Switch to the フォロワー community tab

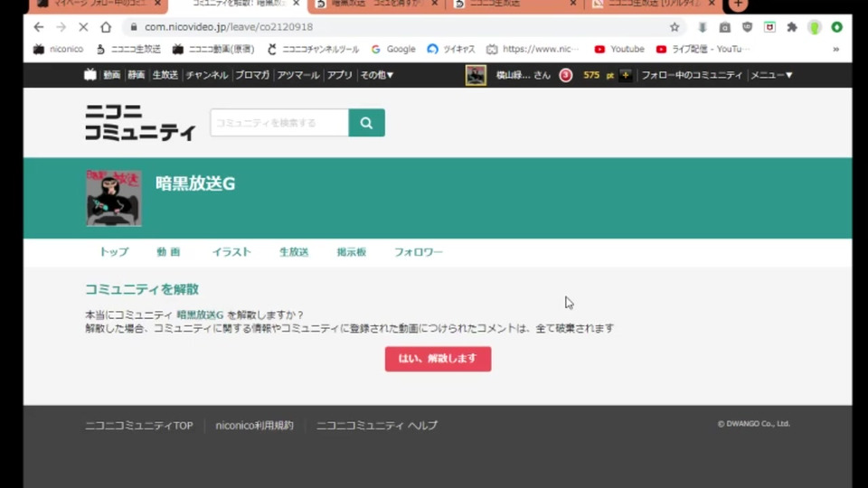[418, 252]
